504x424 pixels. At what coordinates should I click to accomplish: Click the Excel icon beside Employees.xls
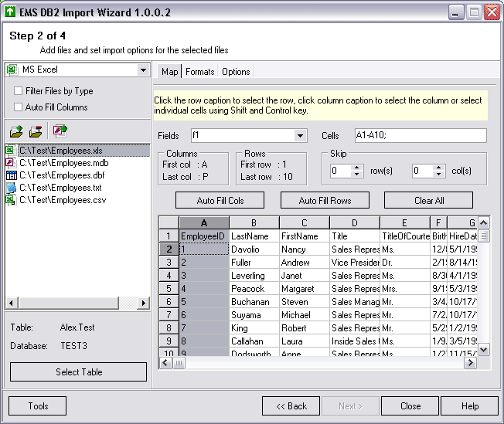[x=11, y=151]
